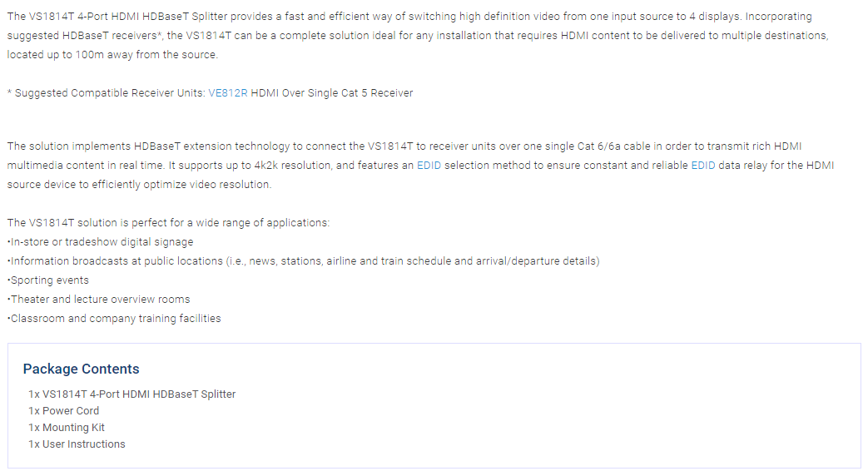This screenshot has height=476, width=868.
Task: Click the "located up to 100m away" line
Action: tap(112, 55)
